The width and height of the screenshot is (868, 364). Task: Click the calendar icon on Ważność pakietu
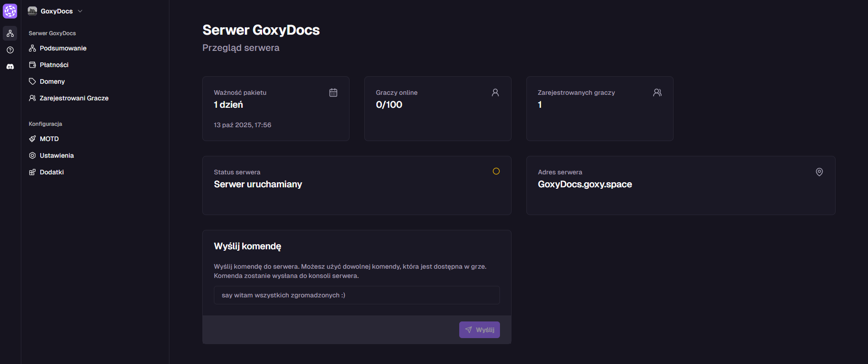[333, 93]
